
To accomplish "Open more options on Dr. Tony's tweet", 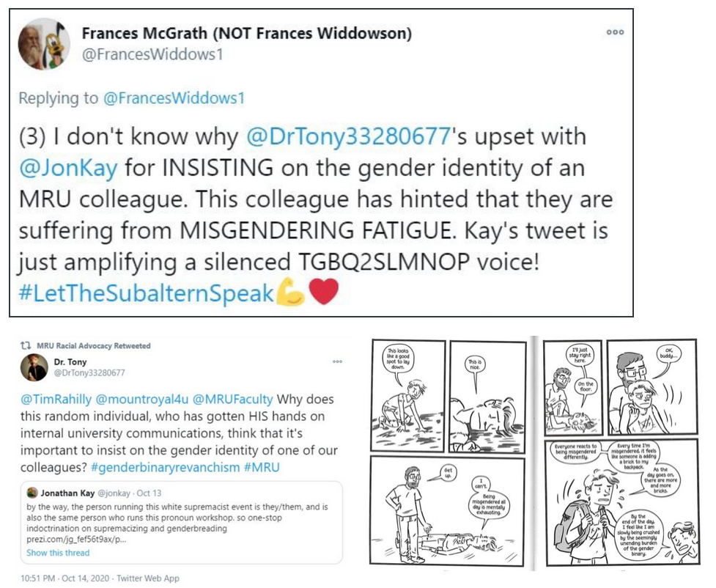I will point(337,361).
